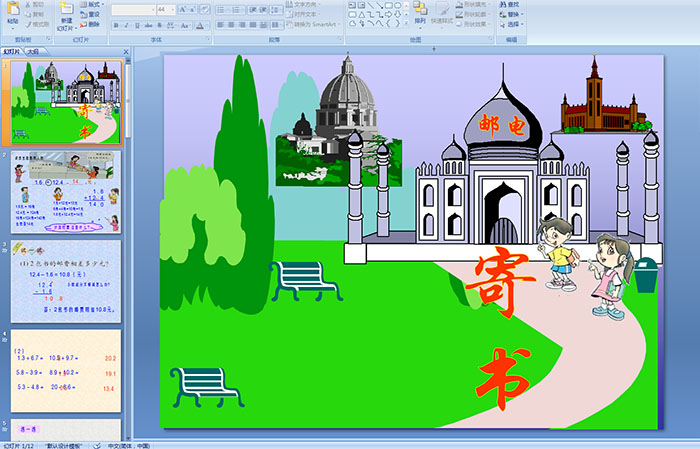Click the Numbering list icon
Viewport: 700px width, 449px height.
237,9
